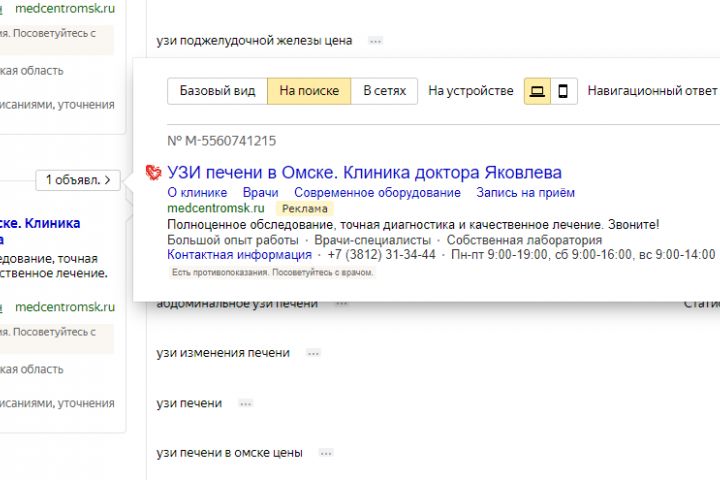Open options for 'узи печени в омске цены'

[326, 453]
